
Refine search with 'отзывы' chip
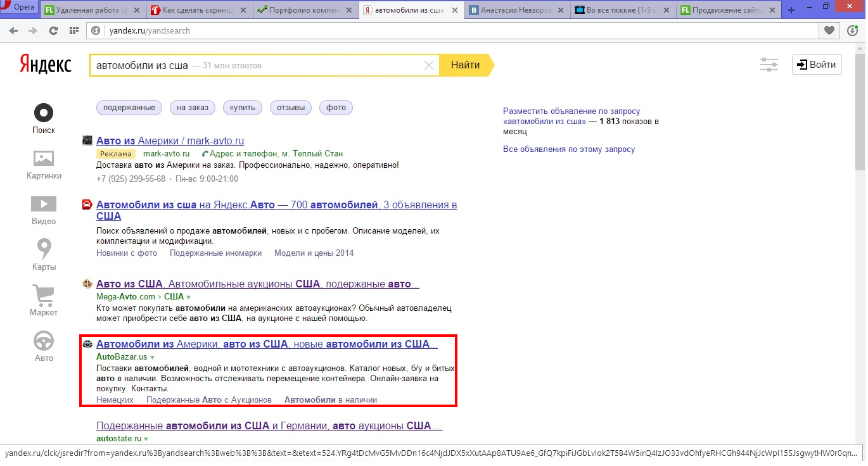pyautogui.click(x=291, y=108)
